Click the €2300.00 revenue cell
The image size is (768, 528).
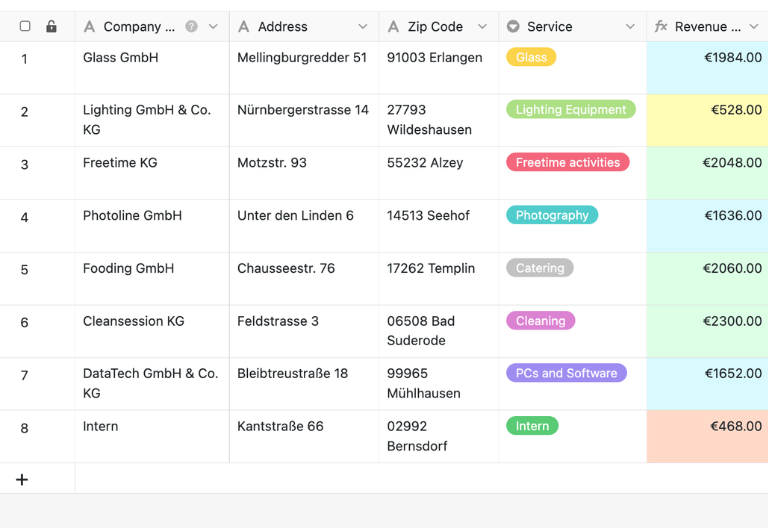tap(707, 332)
